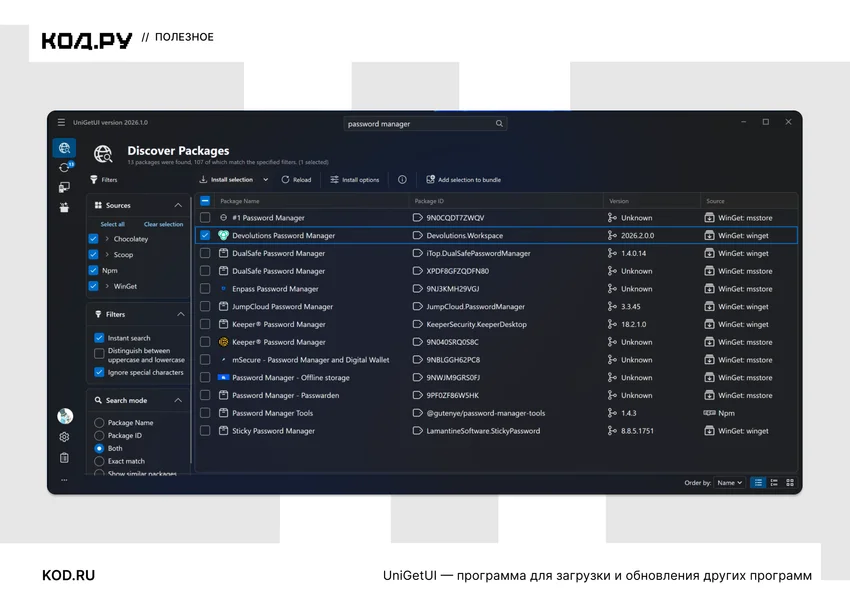This screenshot has width=850, height=605.
Task: Select Password Manager - Passwarden row
Action: click(x=496, y=395)
